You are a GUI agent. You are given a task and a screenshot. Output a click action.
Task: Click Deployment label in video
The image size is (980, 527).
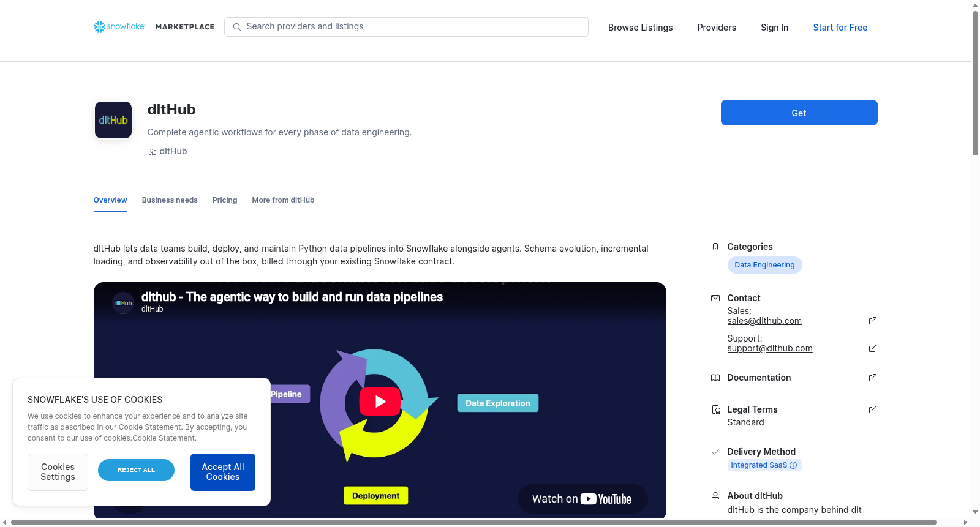click(375, 496)
